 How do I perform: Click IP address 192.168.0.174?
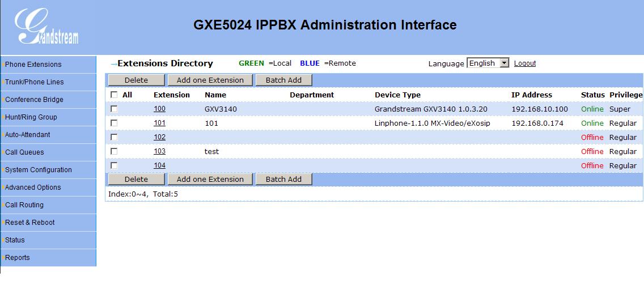point(537,123)
